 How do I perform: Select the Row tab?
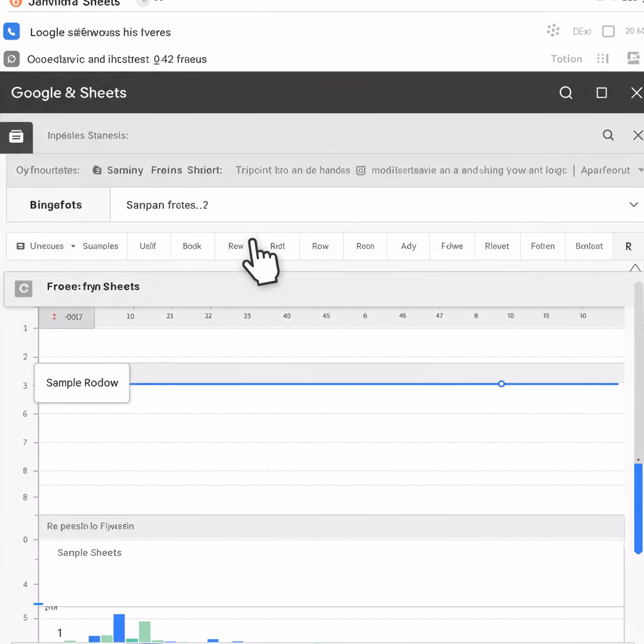pos(320,246)
